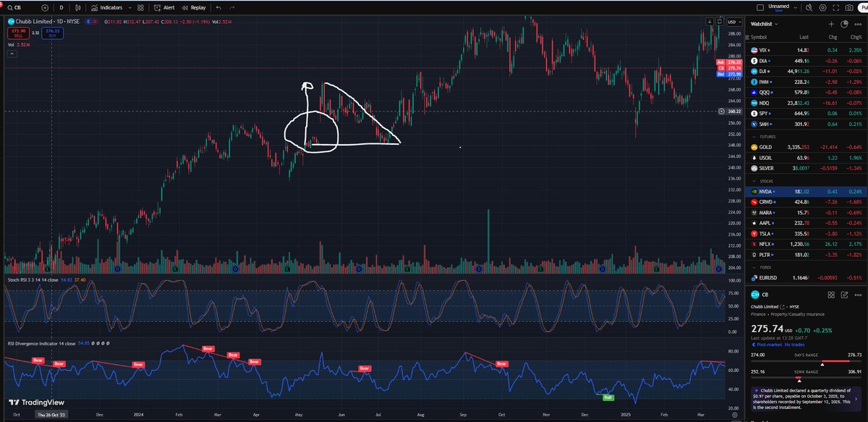Open the layout setup square icon
868x422 pixels.
(759, 7)
